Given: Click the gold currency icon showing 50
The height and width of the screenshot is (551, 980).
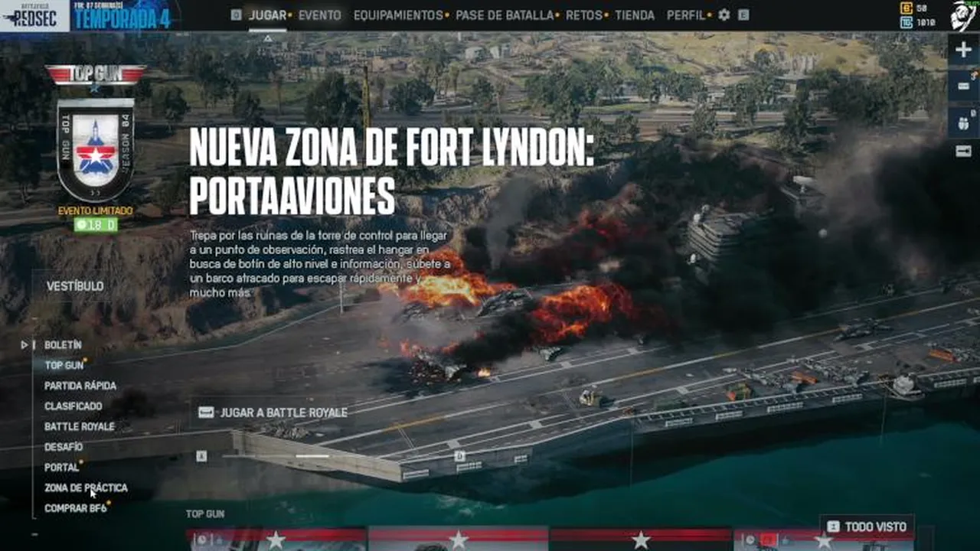Looking at the screenshot, I should [906, 8].
